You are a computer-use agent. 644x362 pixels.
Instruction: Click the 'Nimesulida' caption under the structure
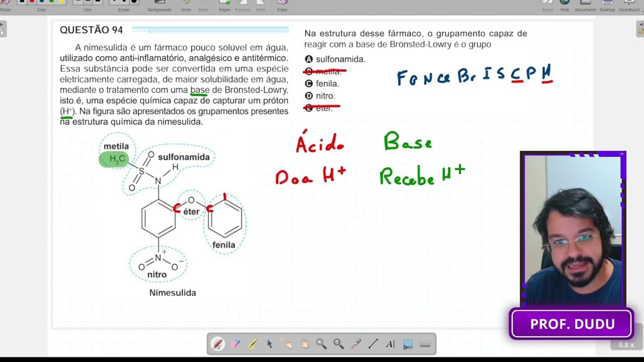tap(173, 293)
